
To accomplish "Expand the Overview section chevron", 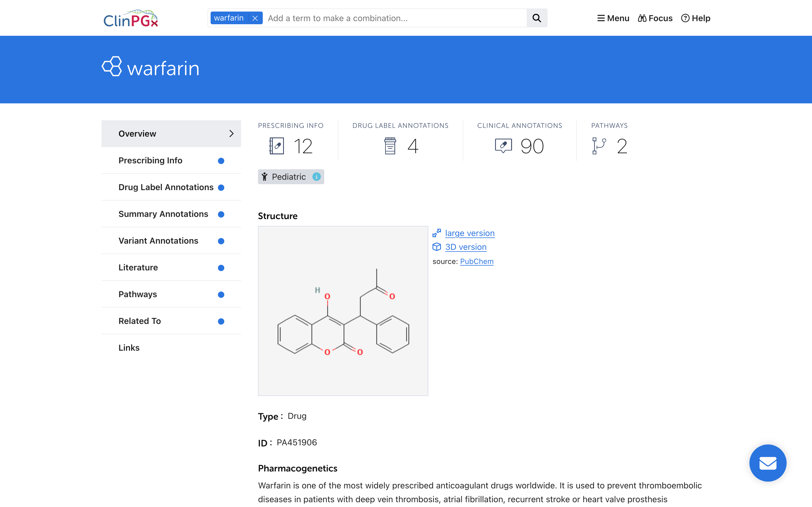I will pos(231,134).
